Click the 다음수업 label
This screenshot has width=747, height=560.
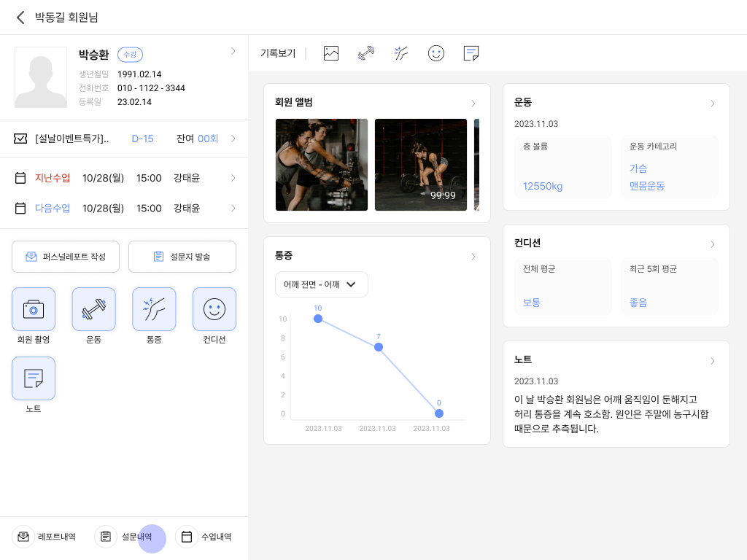pos(53,208)
